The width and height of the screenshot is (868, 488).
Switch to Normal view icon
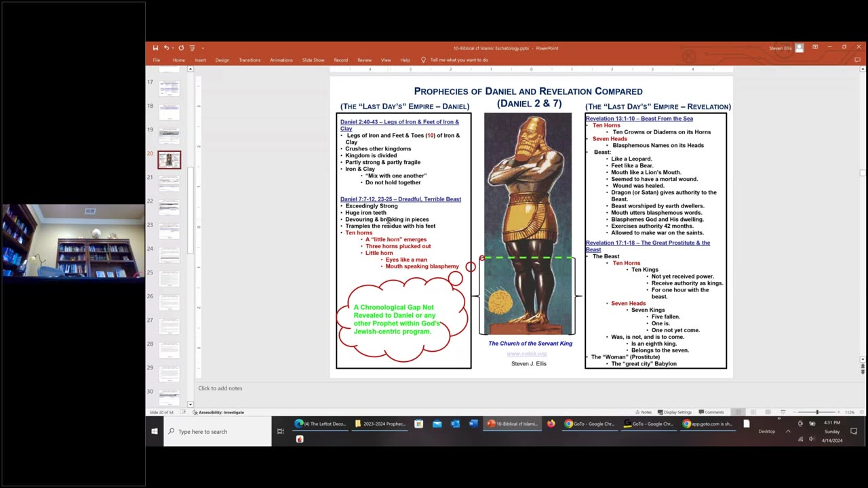(738, 412)
